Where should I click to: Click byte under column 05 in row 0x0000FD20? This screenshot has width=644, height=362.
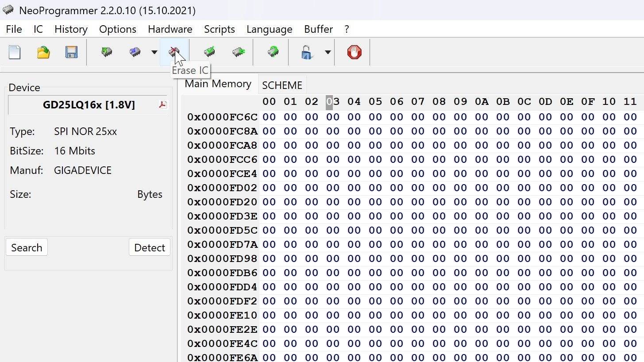click(x=375, y=202)
